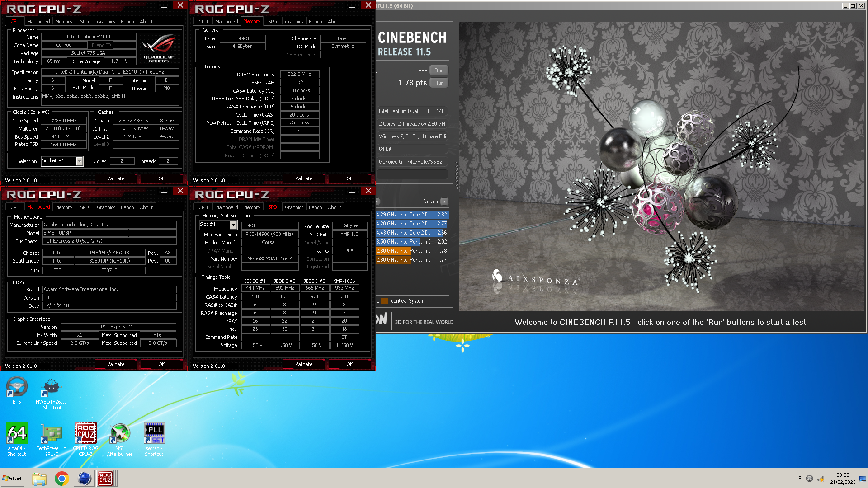This screenshot has height=488, width=868.
Task: Click the ROG Republic of Gamers logo
Action: click(x=159, y=49)
